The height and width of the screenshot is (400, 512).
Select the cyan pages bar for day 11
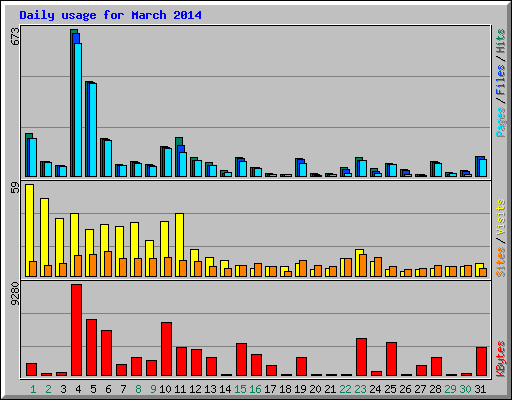coord(183,164)
